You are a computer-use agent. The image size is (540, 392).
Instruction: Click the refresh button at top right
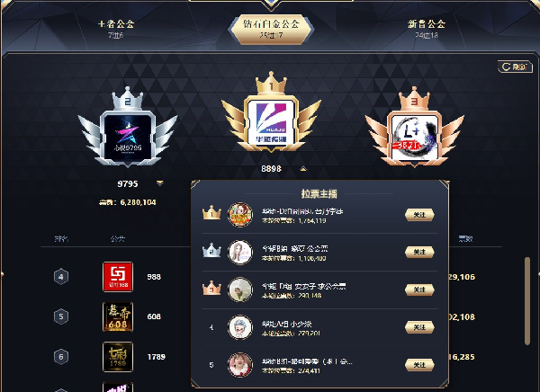pyautogui.click(x=515, y=67)
